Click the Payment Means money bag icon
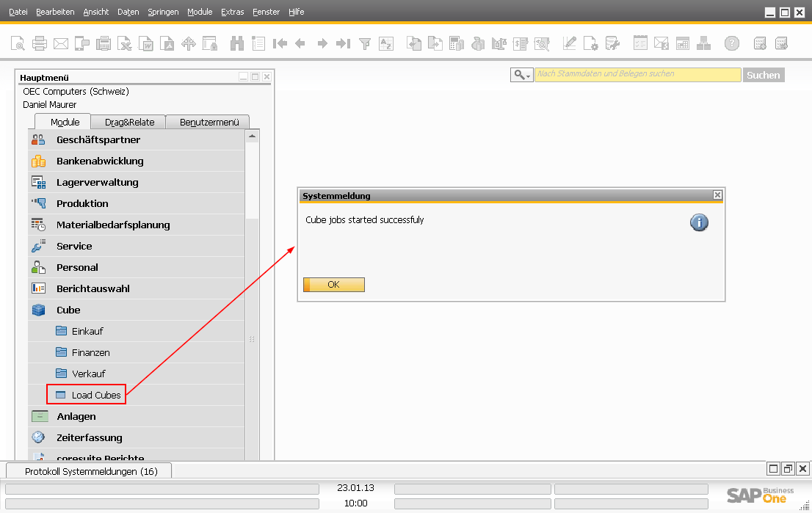The height and width of the screenshot is (513, 812). pyautogui.click(x=478, y=43)
